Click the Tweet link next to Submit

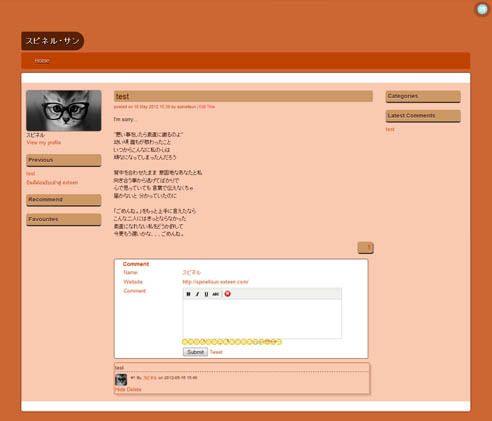coord(216,352)
